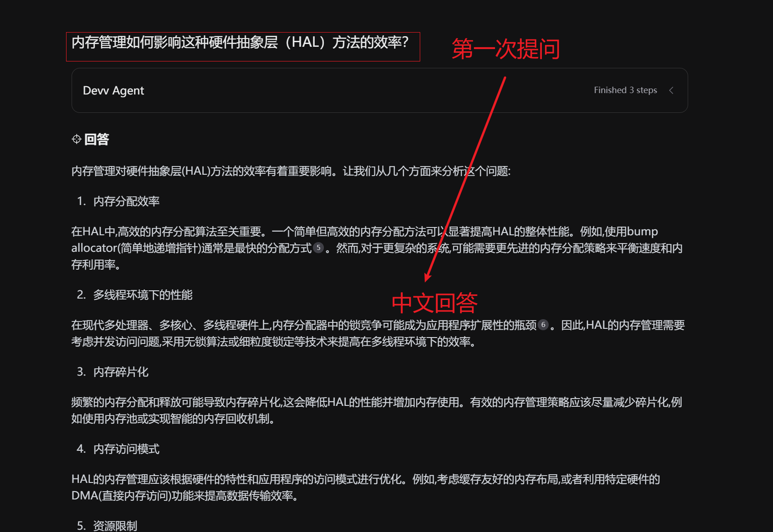Select heading 内存碎片化
The height and width of the screenshot is (532, 773).
121,372
